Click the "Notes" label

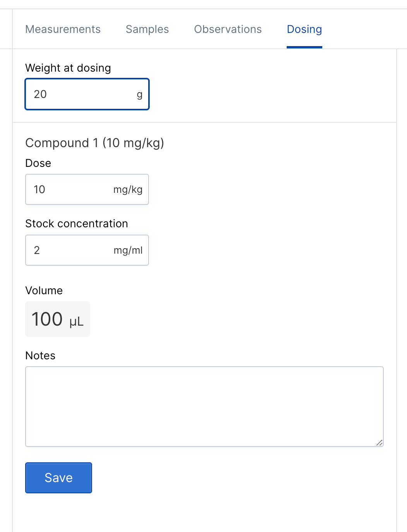pyautogui.click(x=40, y=355)
